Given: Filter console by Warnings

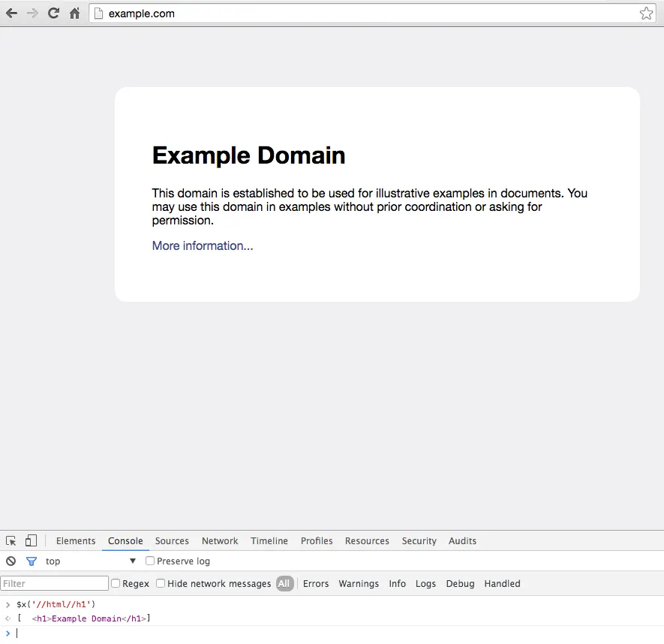Looking at the screenshot, I should coord(359,583).
